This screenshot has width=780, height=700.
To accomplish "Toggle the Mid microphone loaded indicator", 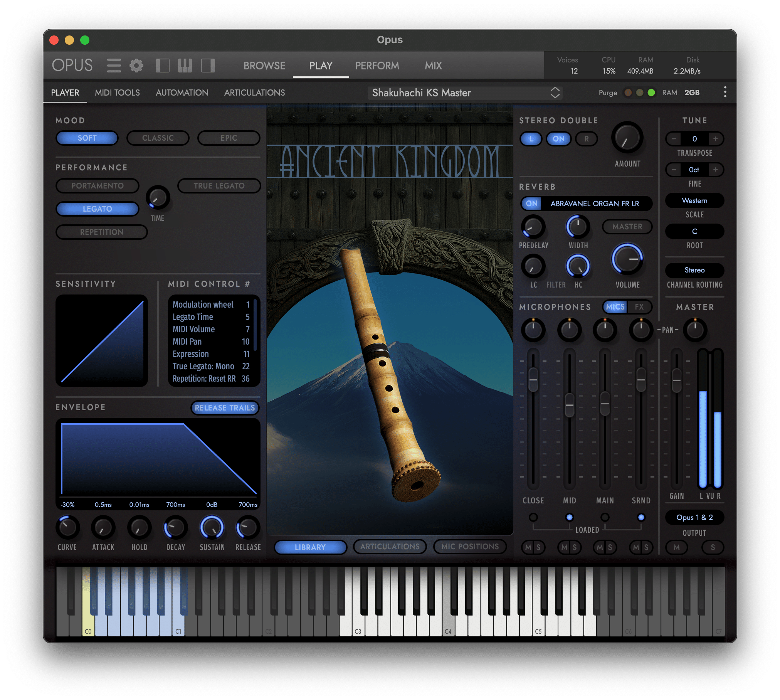I will click(x=569, y=517).
